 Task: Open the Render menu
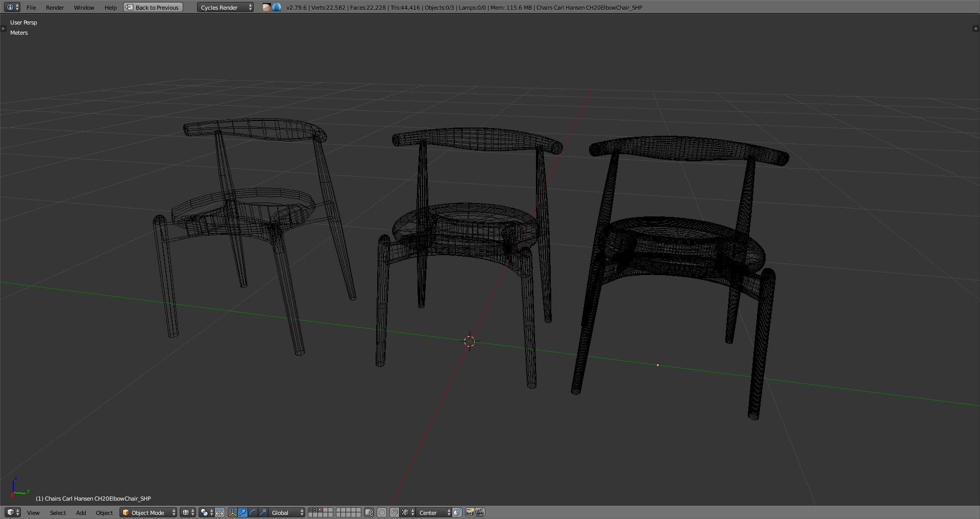click(55, 8)
